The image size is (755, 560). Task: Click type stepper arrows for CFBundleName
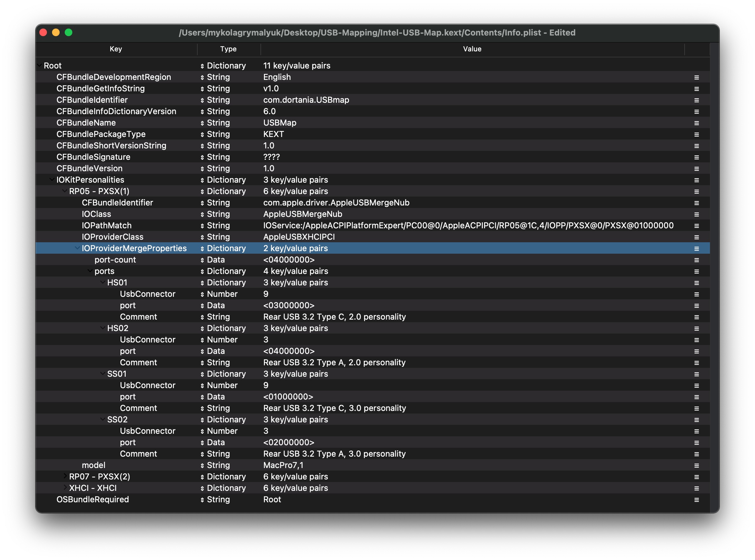tap(202, 123)
